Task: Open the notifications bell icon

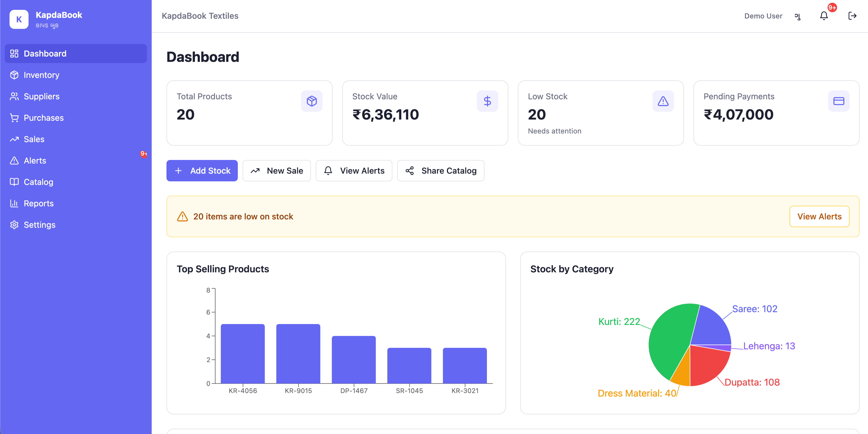Action: pos(823,16)
